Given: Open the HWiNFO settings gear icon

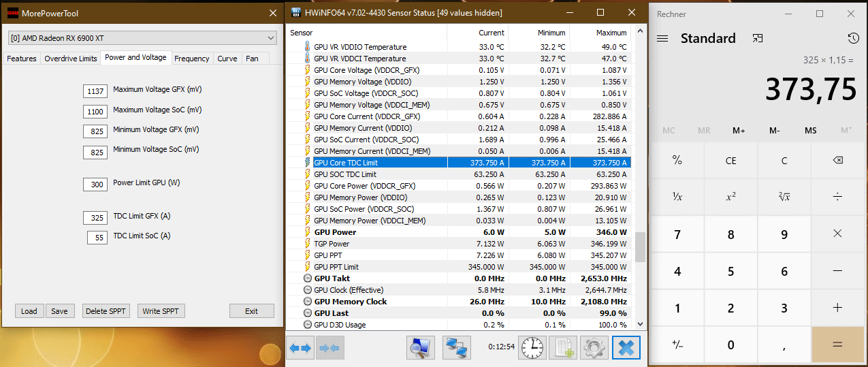Looking at the screenshot, I should pyautogui.click(x=594, y=348).
